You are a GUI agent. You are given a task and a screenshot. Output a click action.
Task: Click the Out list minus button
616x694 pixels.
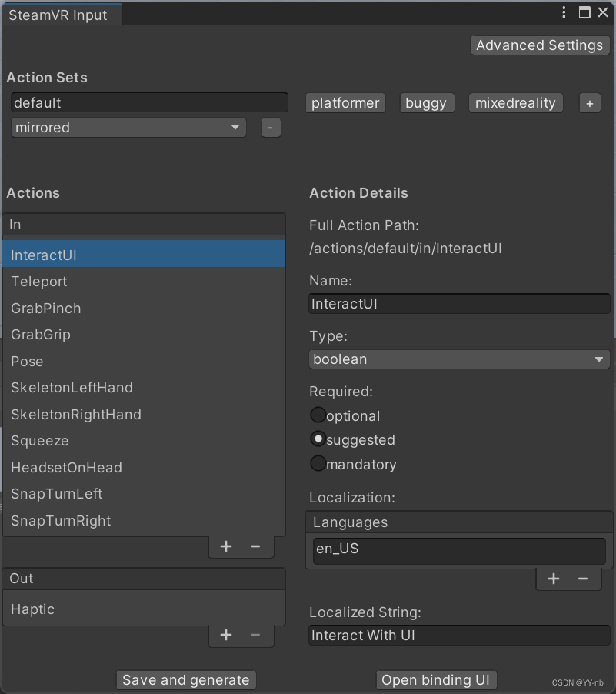click(x=255, y=635)
